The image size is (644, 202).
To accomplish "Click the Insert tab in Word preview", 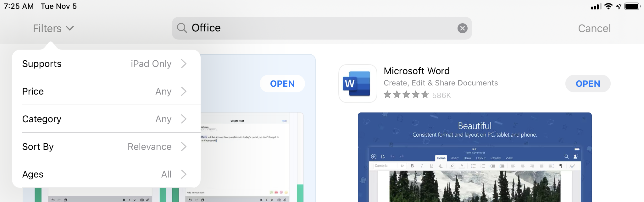I will pos(454,158).
